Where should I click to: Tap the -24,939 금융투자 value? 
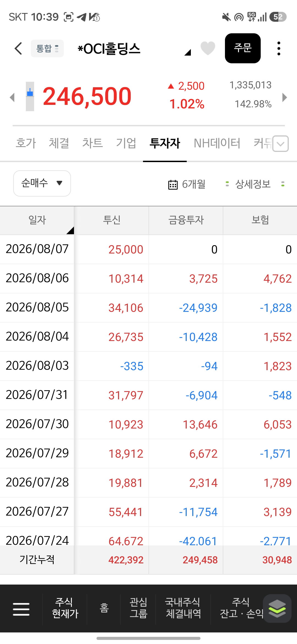[198, 308]
